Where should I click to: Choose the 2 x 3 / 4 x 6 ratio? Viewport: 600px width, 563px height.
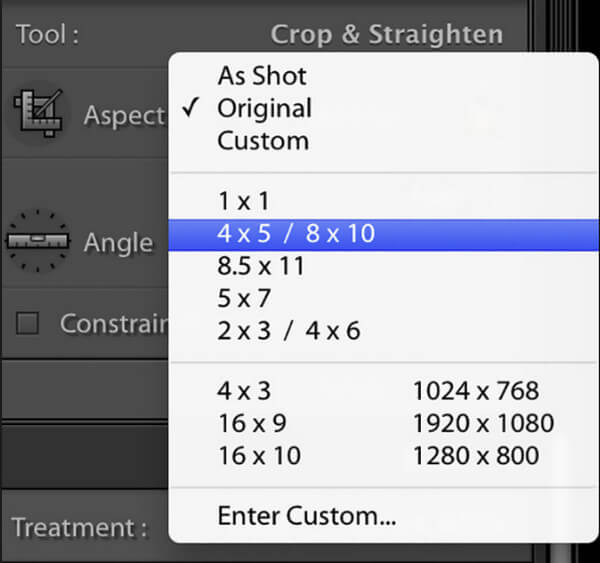(289, 332)
